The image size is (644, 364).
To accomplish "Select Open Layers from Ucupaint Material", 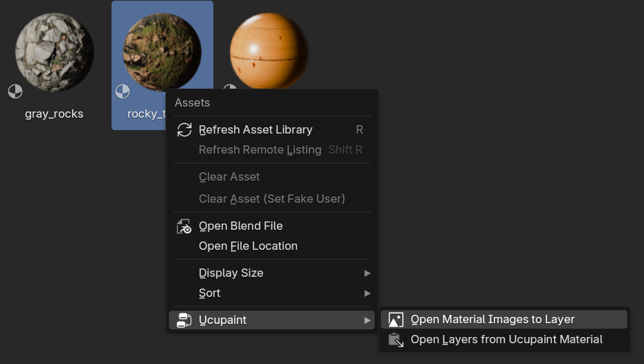I will [x=504, y=340].
